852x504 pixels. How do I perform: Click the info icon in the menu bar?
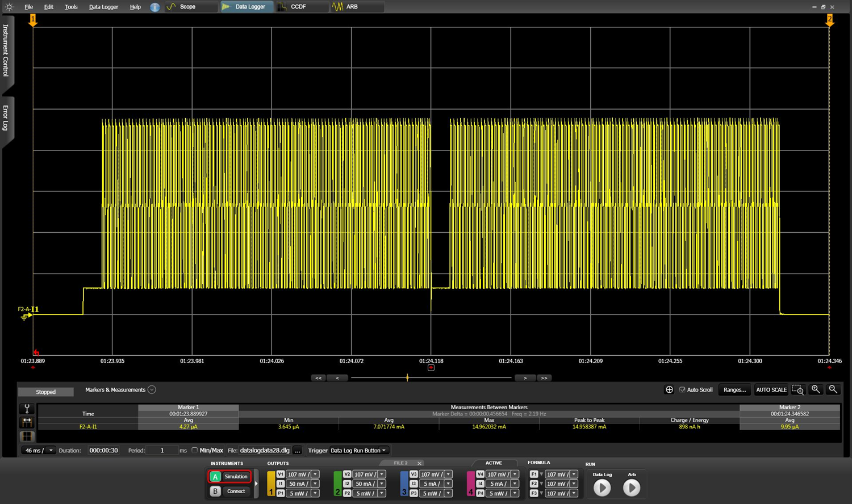click(154, 7)
